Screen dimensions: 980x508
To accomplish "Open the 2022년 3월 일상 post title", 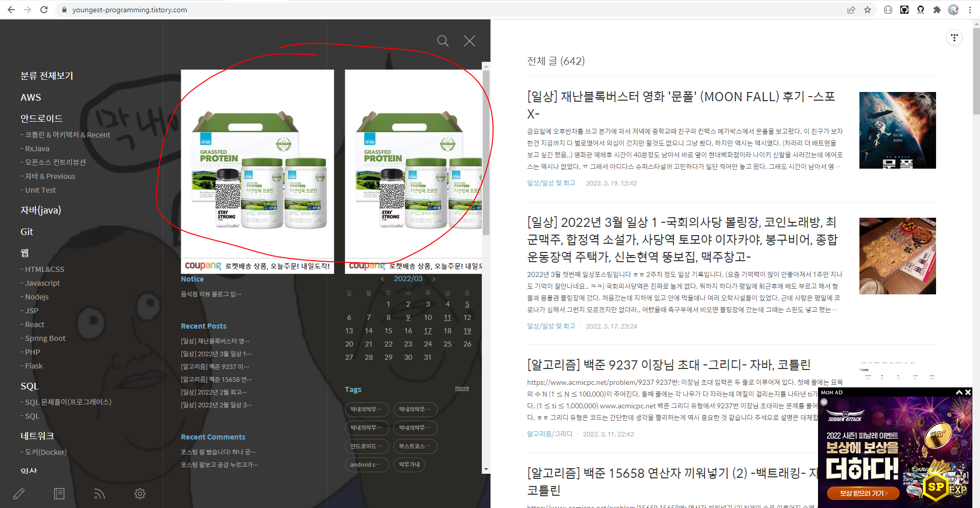I will coord(682,239).
